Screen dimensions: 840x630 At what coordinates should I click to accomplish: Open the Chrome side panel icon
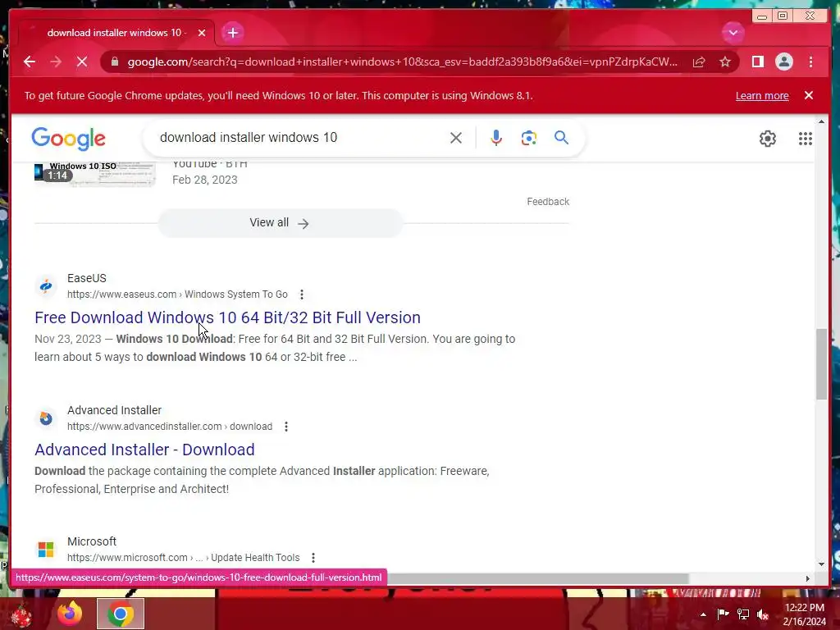tap(757, 62)
